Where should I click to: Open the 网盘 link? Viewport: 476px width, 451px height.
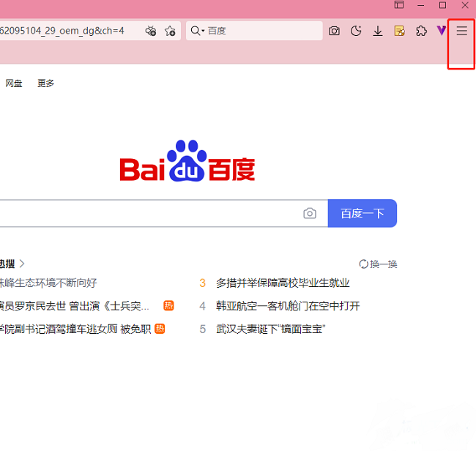pos(14,83)
